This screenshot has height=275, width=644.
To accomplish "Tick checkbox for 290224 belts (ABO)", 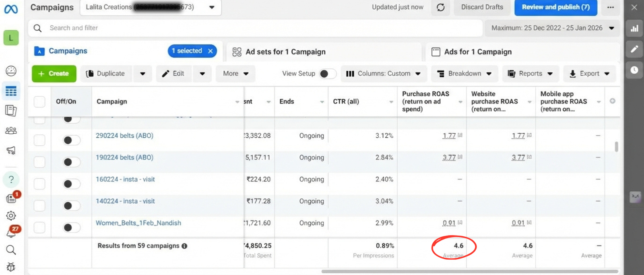I will click(x=39, y=140).
